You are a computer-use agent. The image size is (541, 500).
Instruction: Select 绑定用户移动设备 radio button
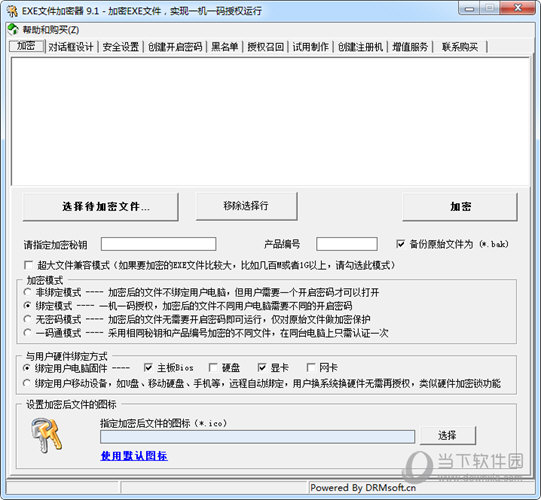(x=27, y=383)
